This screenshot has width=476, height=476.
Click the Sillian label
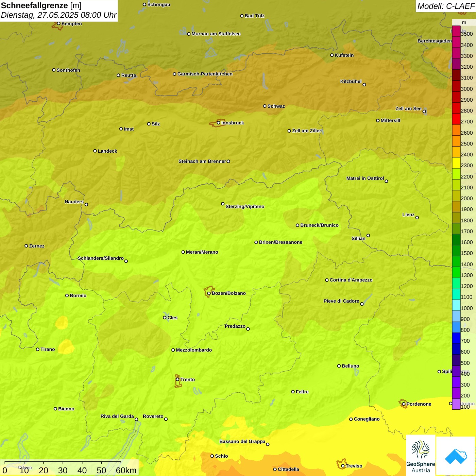(358, 238)
